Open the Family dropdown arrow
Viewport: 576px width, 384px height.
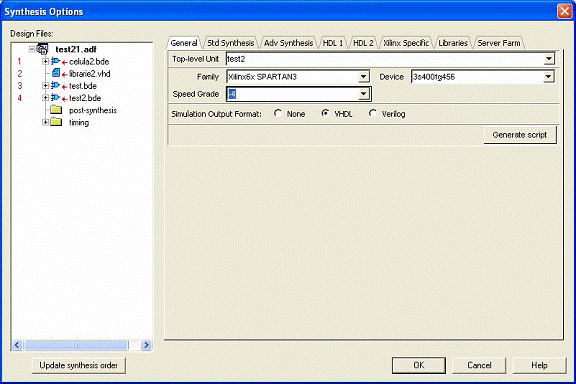pos(363,76)
